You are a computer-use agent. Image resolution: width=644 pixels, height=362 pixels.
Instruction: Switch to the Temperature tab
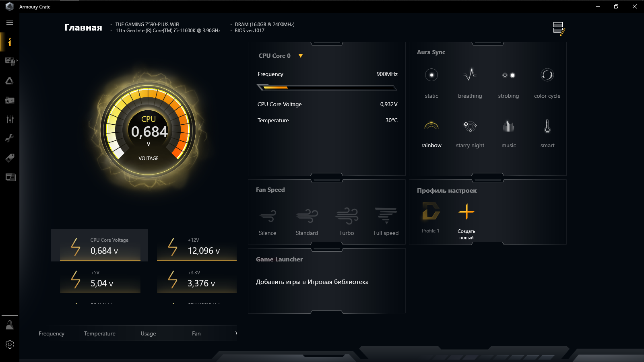click(100, 333)
